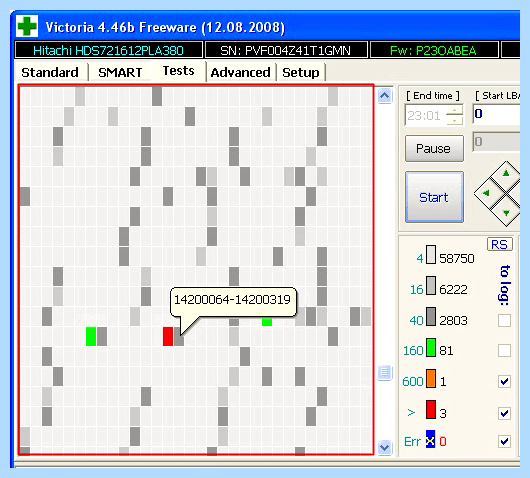This screenshot has height=478, width=530.
Task: Click the count 58750 next to 4 ms
Action: pyautogui.click(x=457, y=259)
